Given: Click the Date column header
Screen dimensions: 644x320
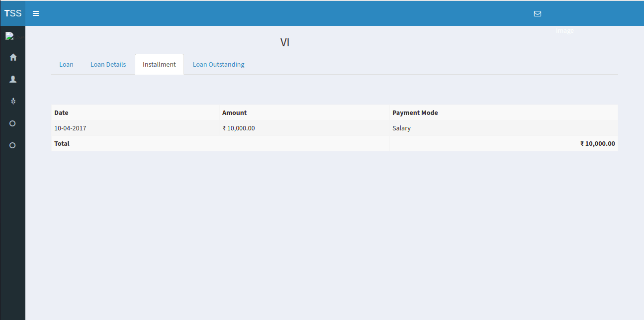Looking at the screenshot, I should pyautogui.click(x=61, y=113).
